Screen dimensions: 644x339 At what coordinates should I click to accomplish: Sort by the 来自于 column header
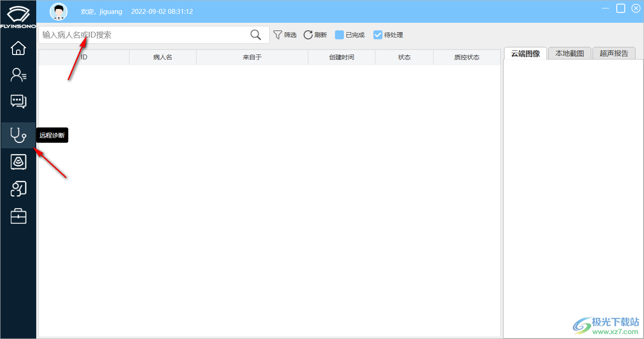tap(252, 57)
